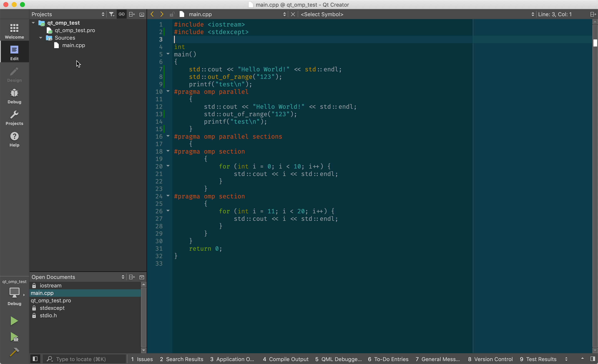Fold the for loop at line 20
Image resolution: width=598 pixels, height=364 pixels.
click(x=168, y=166)
